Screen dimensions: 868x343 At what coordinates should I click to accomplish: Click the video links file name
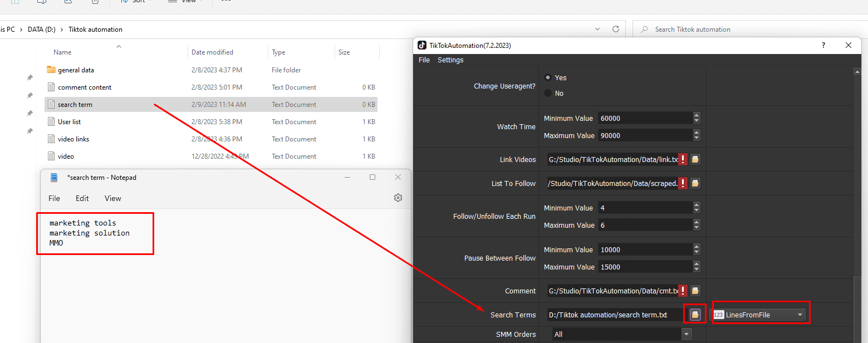(x=73, y=139)
